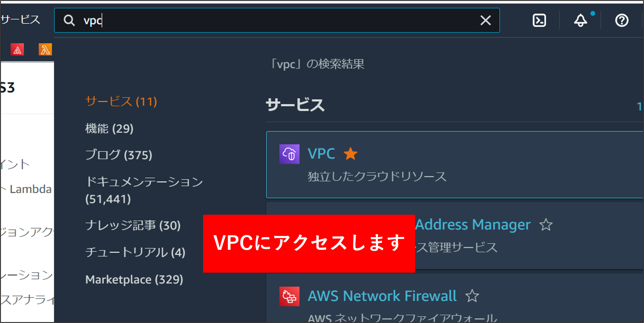The width and height of the screenshot is (644, 323).
Task: Open the red Amplify shortcut icon
Action: tap(17, 49)
